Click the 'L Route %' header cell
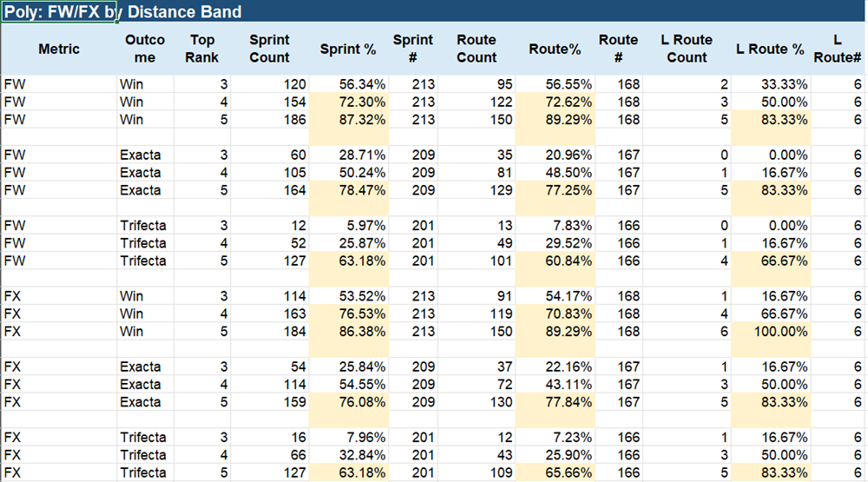 770,49
